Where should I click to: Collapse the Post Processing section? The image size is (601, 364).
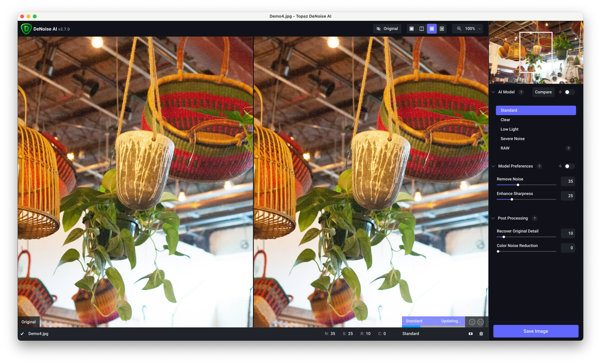tap(493, 218)
